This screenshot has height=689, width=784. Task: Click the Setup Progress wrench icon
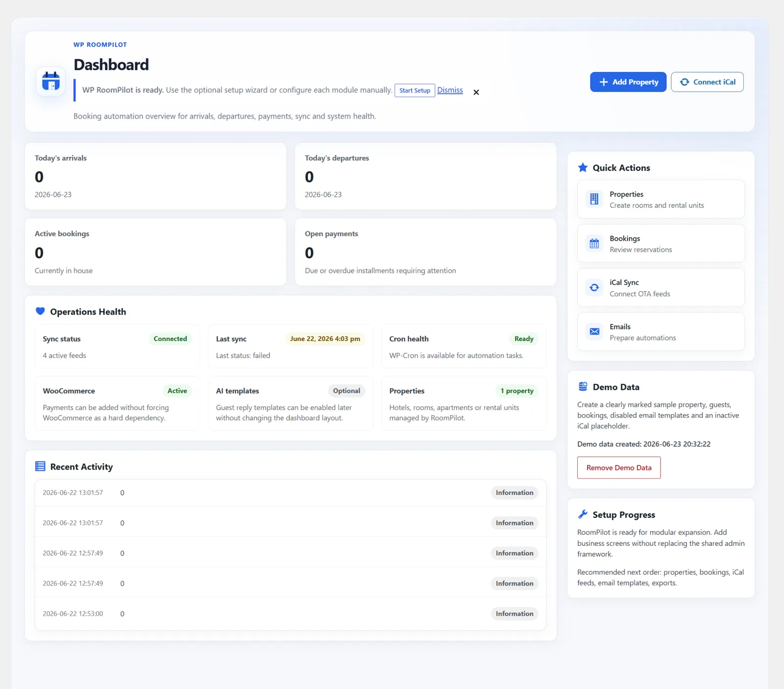coord(583,515)
